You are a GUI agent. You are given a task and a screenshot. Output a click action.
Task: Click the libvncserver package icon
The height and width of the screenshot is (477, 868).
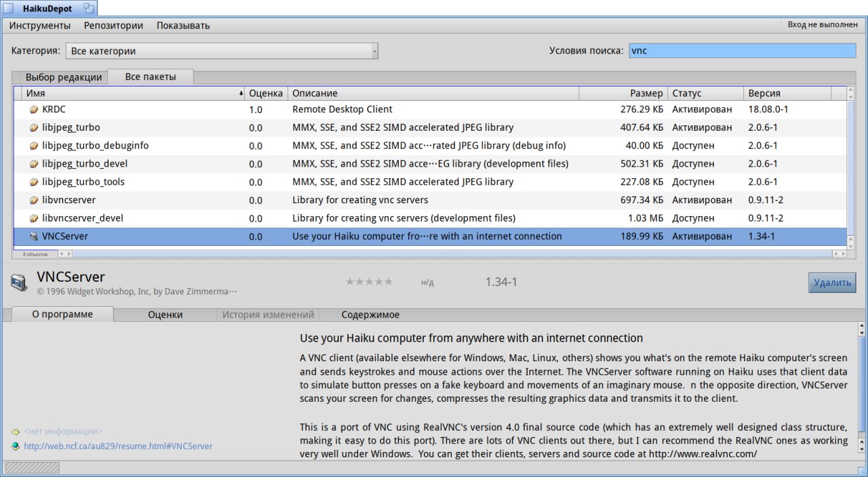[33, 201]
